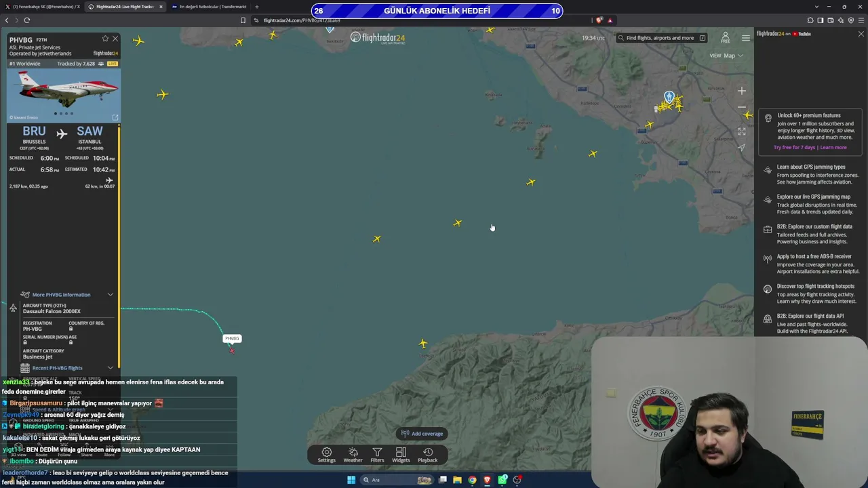
Task: Open a new browser tab
Action: click(x=257, y=7)
